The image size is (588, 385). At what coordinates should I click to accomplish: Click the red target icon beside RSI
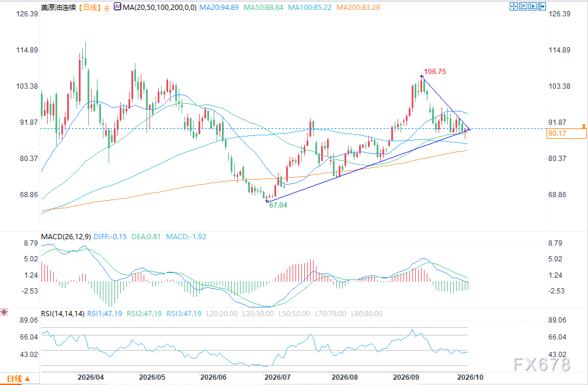pyautogui.click(x=4, y=312)
